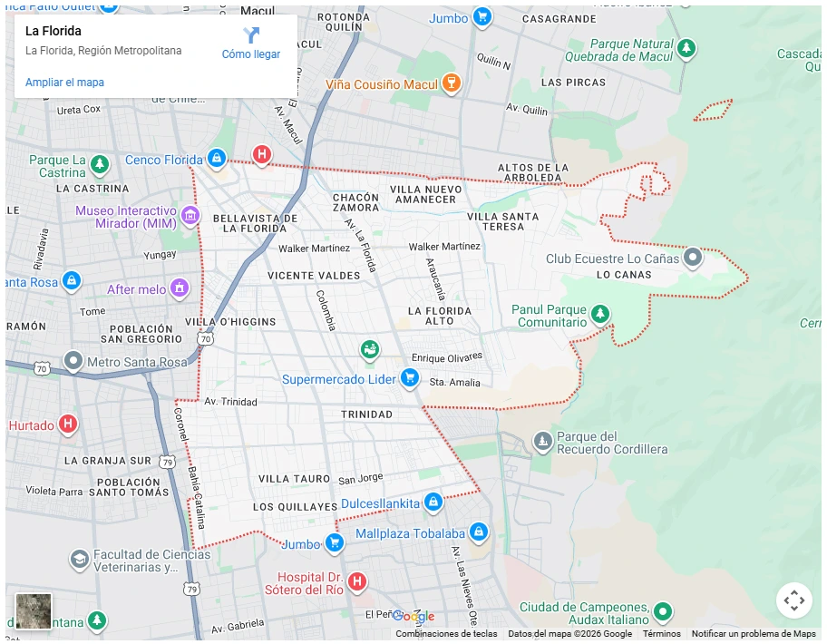The image size is (827, 644).
Task: Click the Museo Interactivo Mirador purple pin
Action: (189, 216)
